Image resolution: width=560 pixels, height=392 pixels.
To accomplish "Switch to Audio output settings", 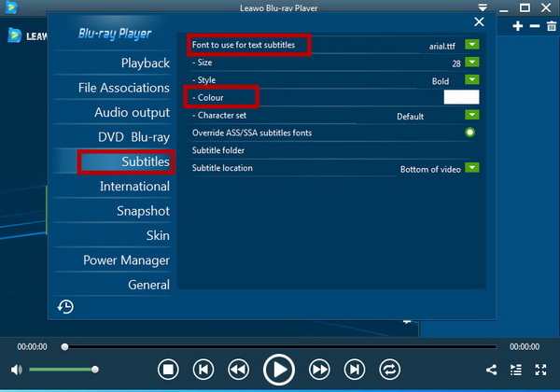I will point(132,112).
